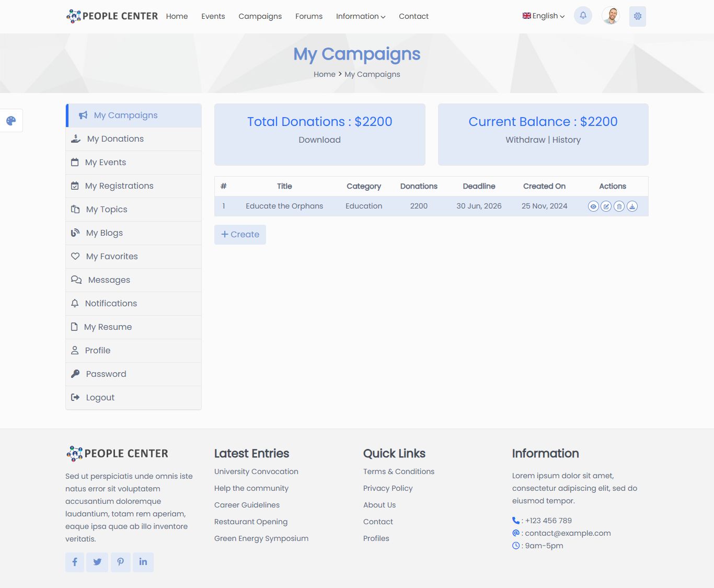Open Contact in footer Quick Links
Image resolution: width=714 pixels, height=588 pixels.
click(x=378, y=522)
